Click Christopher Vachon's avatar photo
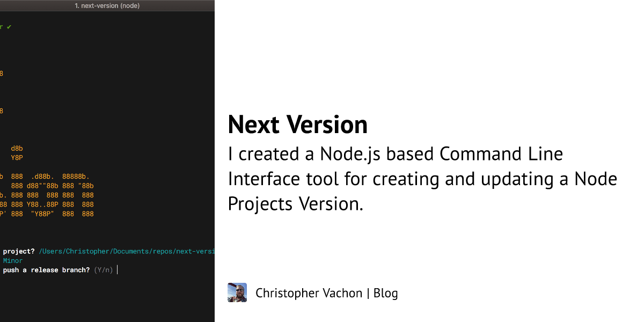The height and width of the screenshot is (322, 644). click(x=237, y=292)
